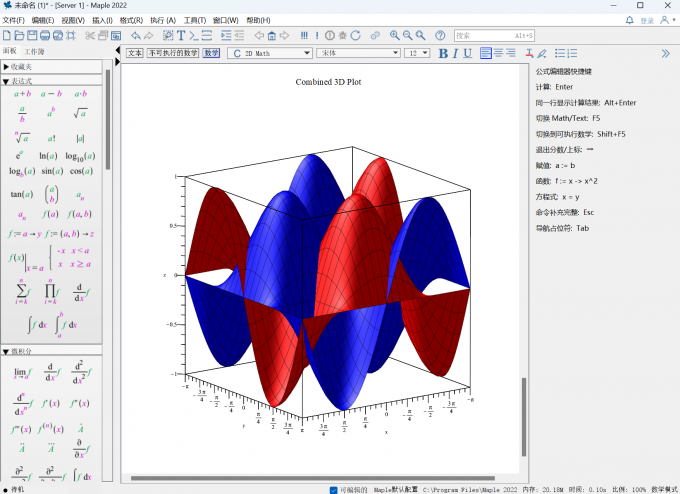The image size is (680, 494).
Task: Collapse the left palette panel with upper black arrow
Action: [118, 50]
